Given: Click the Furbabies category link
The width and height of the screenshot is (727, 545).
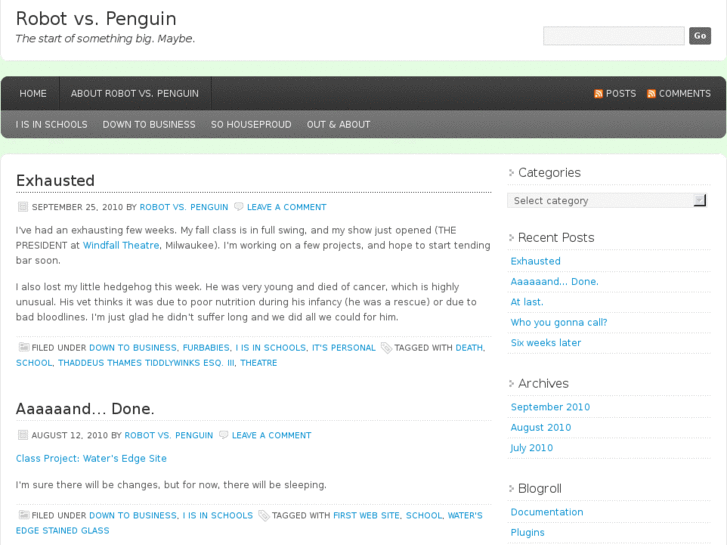Looking at the screenshot, I should point(206,348).
